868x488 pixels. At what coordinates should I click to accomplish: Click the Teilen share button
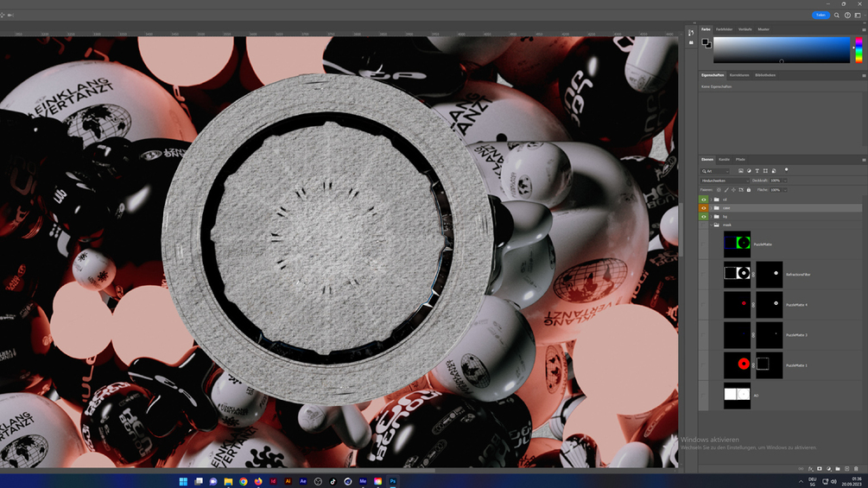[x=820, y=15]
